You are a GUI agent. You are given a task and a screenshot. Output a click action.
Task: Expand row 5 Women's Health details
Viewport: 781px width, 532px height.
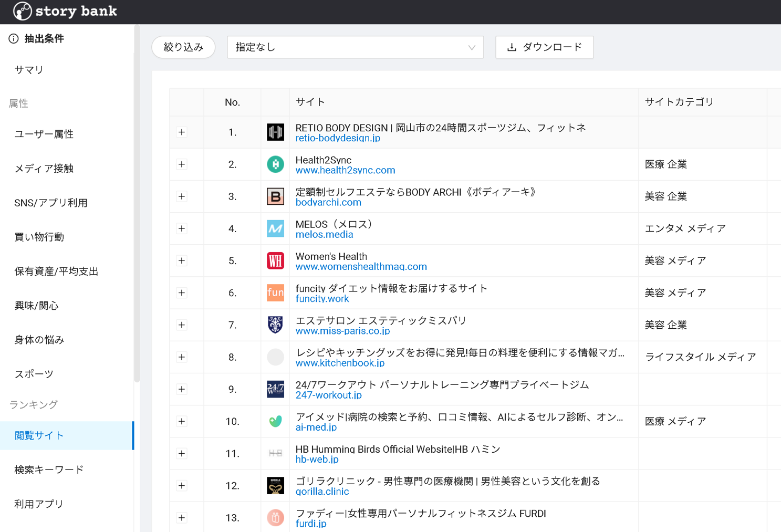[x=182, y=260]
